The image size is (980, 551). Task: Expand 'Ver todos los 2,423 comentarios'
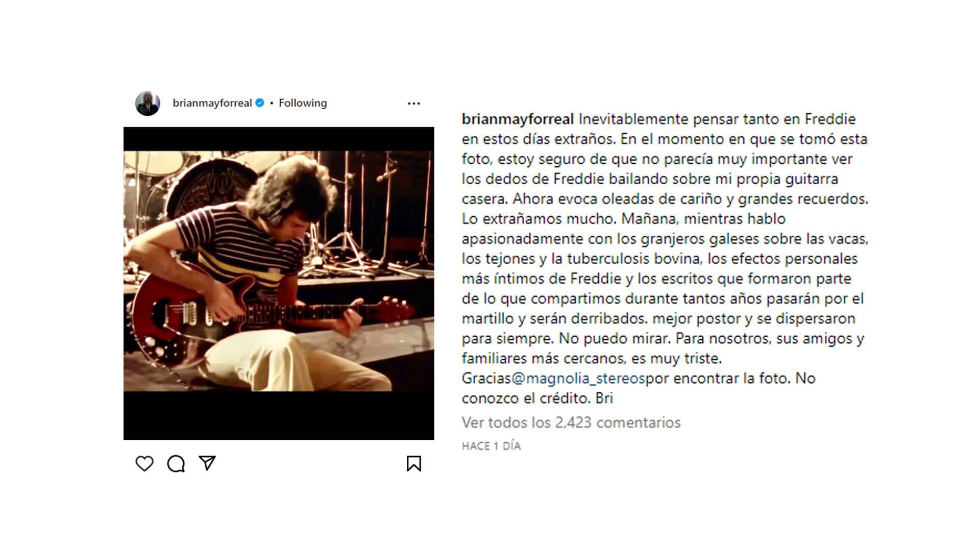tap(571, 422)
